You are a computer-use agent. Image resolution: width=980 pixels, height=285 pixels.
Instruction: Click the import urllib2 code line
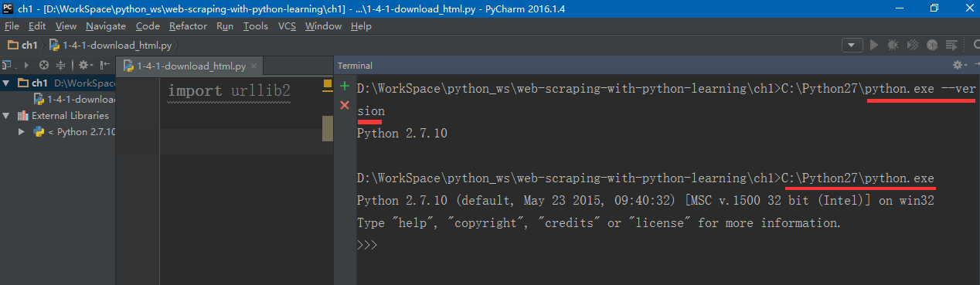pyautogui.click(x=229, y=91)
